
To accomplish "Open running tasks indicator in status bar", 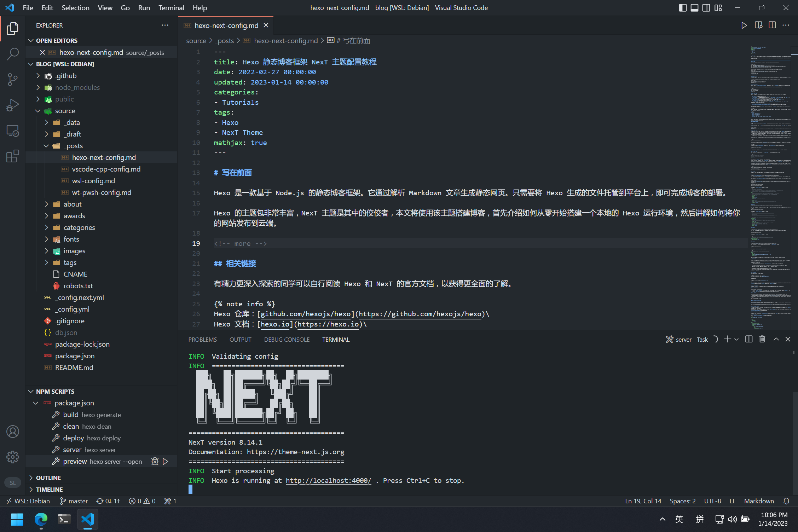I will click(x=170, y=501).
